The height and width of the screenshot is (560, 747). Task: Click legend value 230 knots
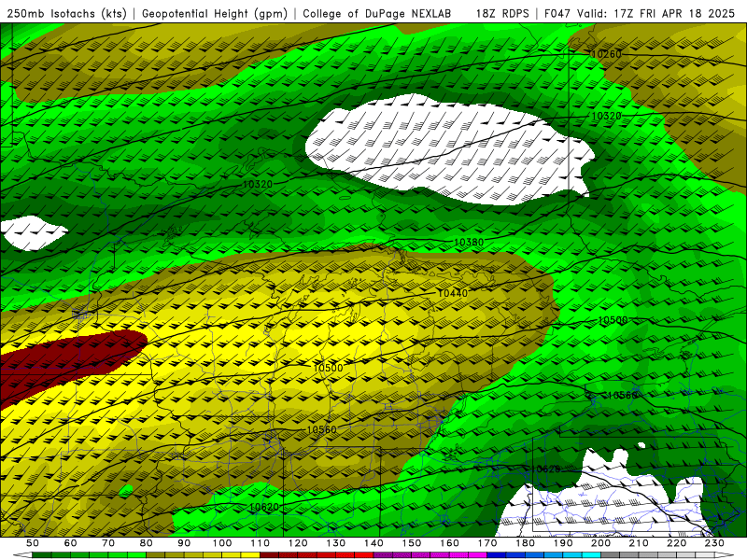point(714,543)
